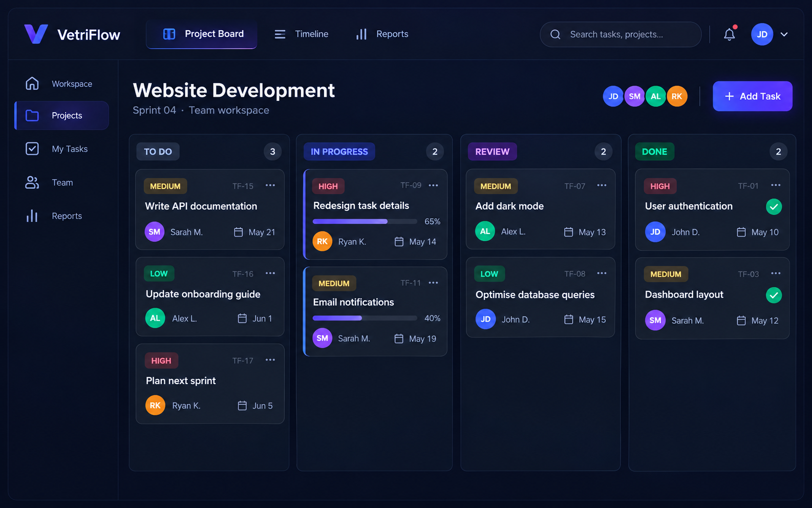Click SM avatar in team member list
812x508 pixels.
pos(634,96)
